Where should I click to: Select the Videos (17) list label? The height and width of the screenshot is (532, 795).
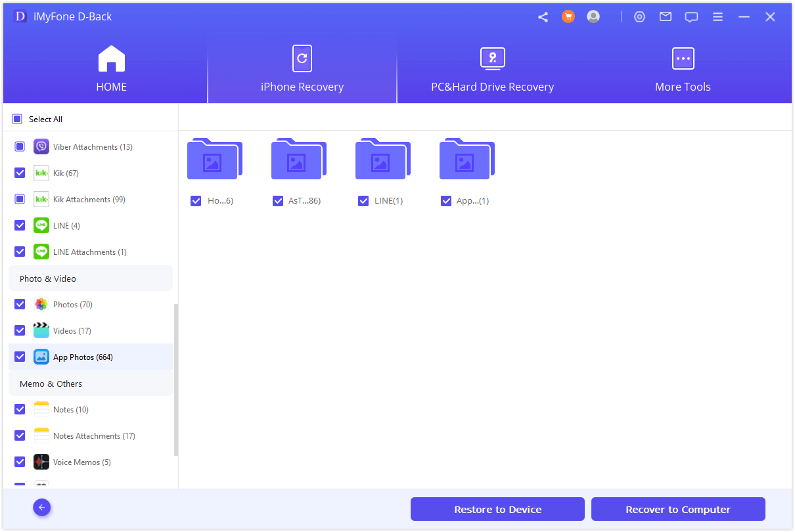click(x=72, y=331)
